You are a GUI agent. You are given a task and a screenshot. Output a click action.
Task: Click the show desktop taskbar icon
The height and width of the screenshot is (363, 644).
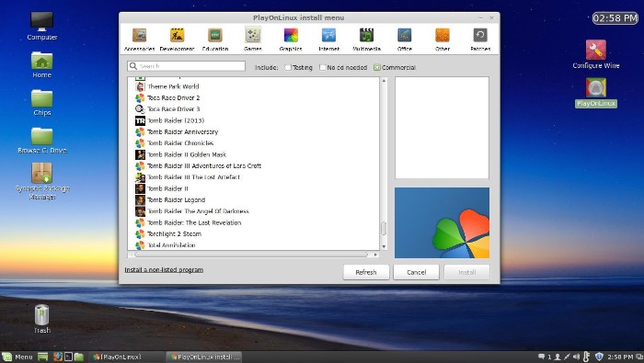(42, 357)
